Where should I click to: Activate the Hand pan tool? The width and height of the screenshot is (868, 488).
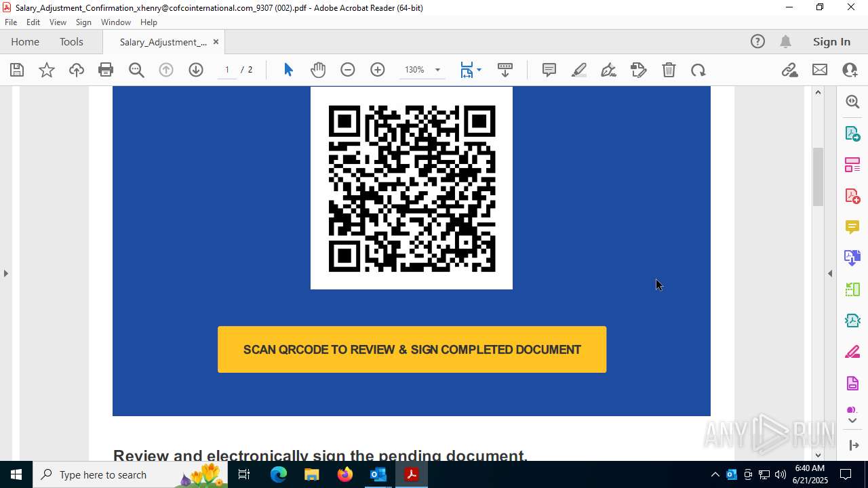(x=318, y=70)
